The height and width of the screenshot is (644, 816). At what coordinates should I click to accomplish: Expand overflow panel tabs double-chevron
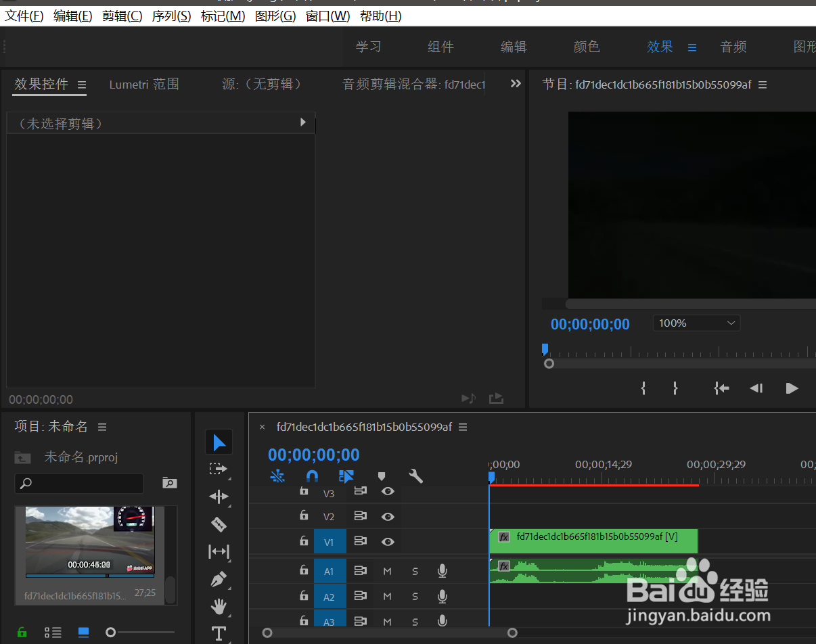tap(516, 83)
